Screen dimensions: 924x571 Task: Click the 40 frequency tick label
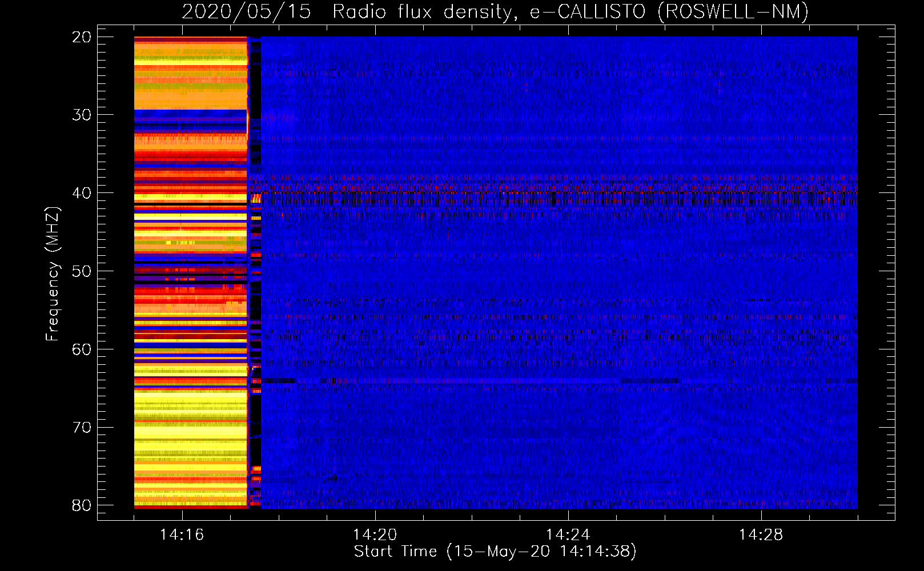point(82,193)
